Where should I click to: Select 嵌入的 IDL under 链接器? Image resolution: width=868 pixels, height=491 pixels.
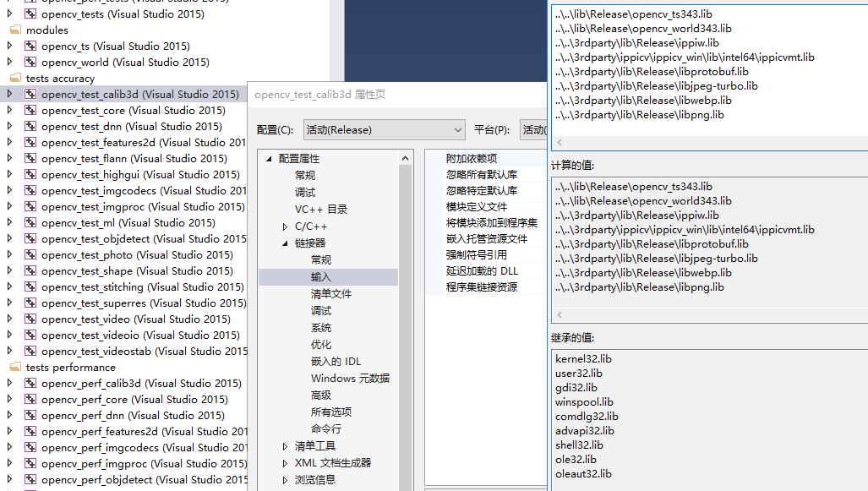[x=336, y=362]
